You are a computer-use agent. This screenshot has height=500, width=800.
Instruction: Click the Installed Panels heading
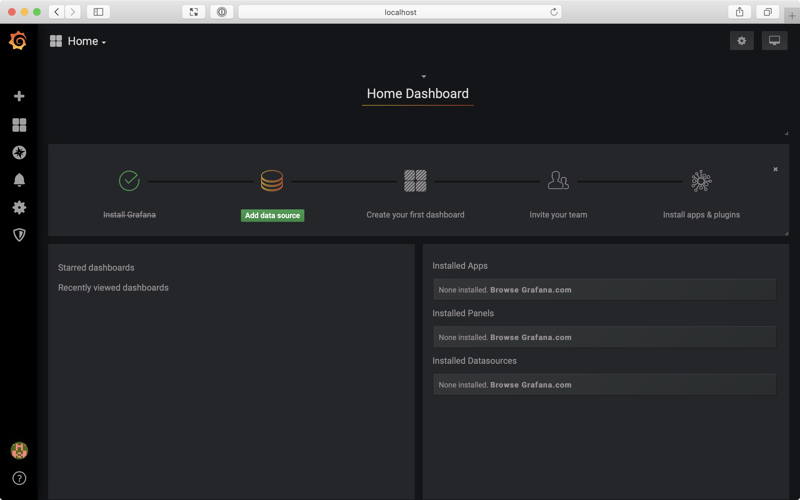coord(463,313)
